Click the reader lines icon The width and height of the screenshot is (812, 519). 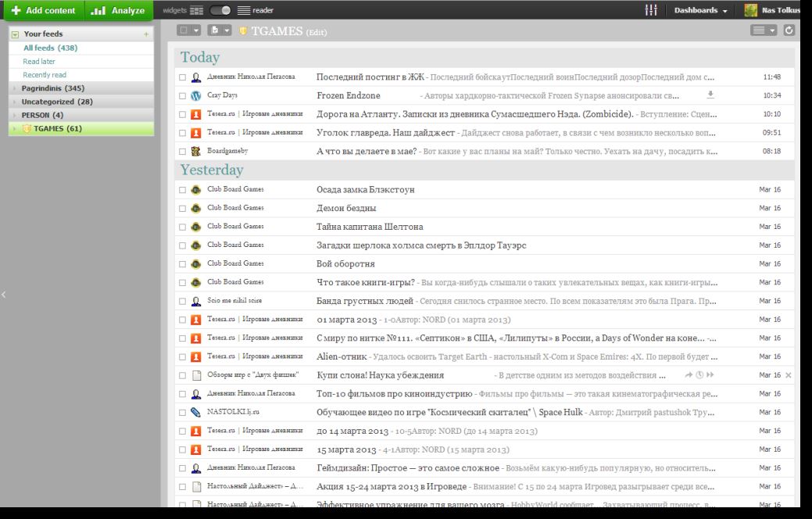[x=243, y=10]
